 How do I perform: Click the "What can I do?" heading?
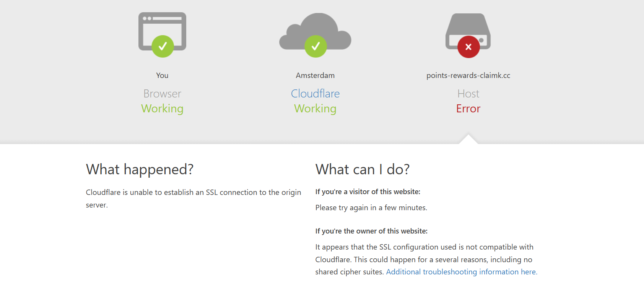click(x=362, y=169)
